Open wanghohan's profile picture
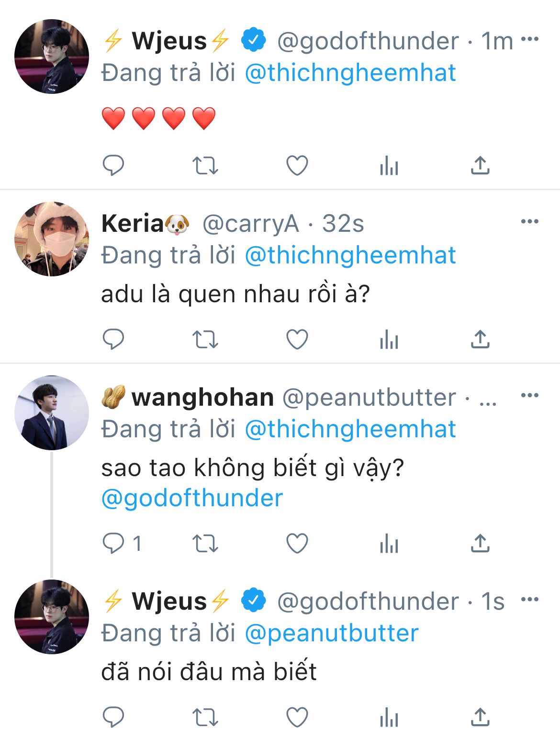The height and width of the screenshot is (740, 560). tap(52, 413)
